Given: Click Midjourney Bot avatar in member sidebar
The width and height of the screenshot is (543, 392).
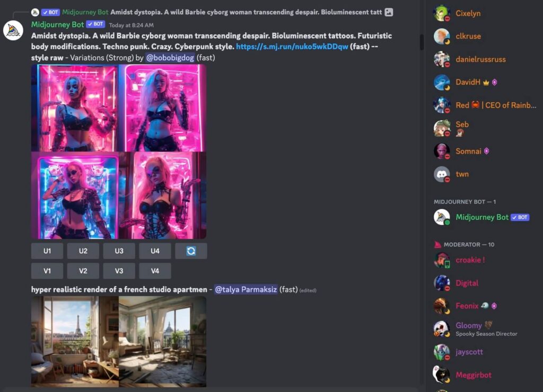Looking at the screenshot, I should click(x=442, y=217).
